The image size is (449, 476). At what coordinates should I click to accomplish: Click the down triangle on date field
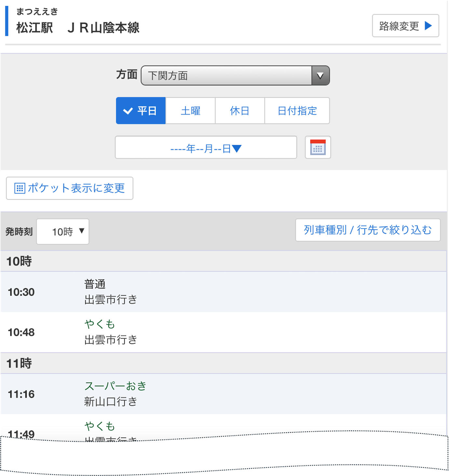[x=237, y=147]
